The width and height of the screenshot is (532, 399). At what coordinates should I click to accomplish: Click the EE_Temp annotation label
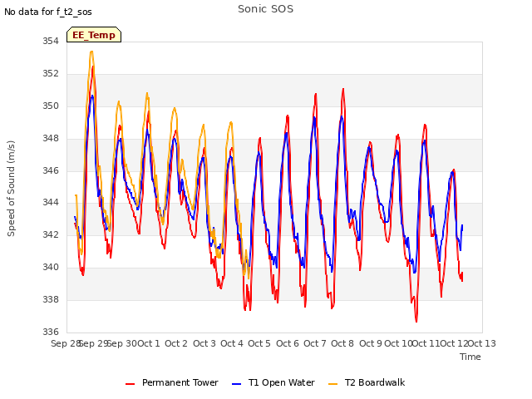tap(94, 35)
